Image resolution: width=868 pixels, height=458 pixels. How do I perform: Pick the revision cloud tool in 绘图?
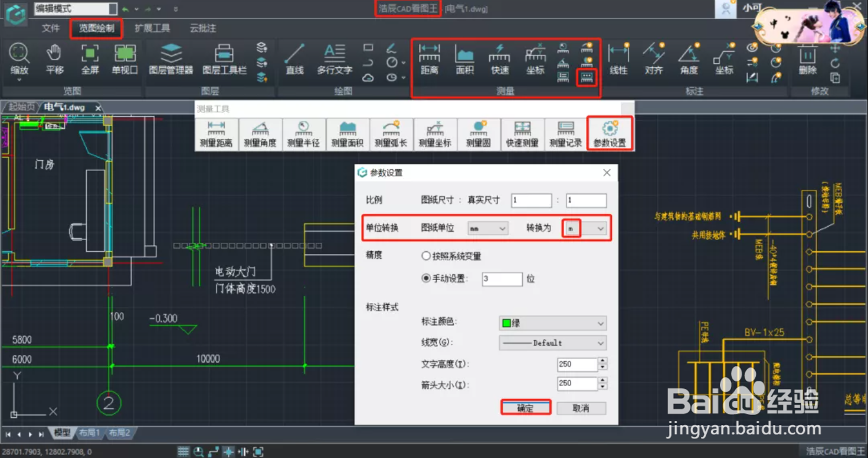coord(368,78)
